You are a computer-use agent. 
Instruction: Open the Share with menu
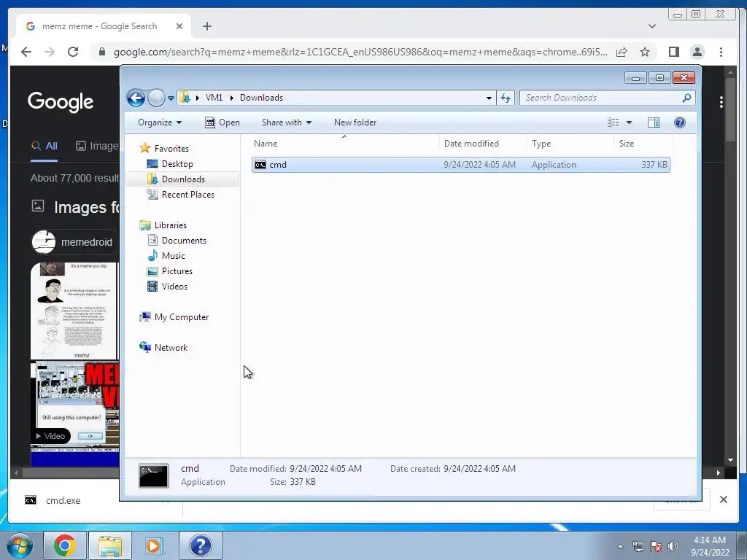tap(286, 122)
